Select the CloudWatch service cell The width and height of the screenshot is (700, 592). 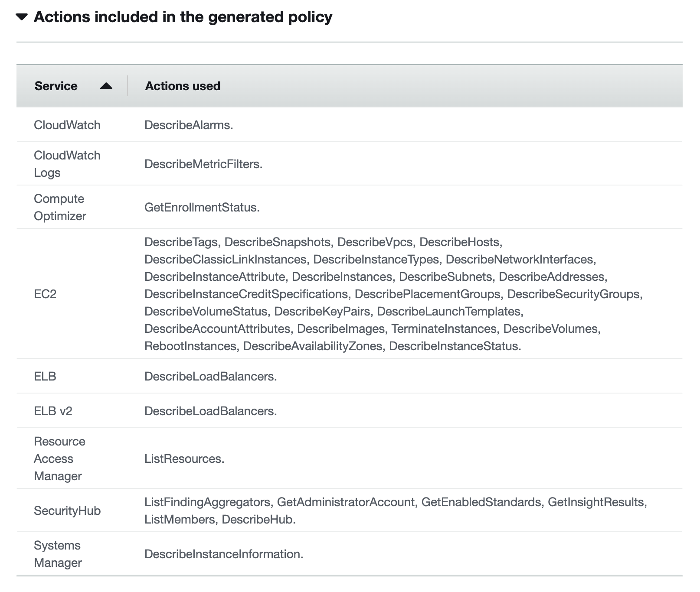click(67, 125)
